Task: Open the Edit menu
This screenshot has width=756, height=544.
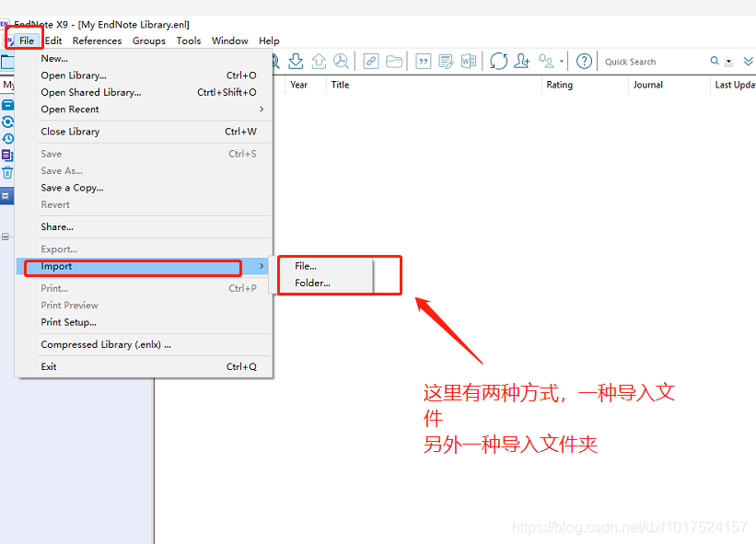Action: click(x=53, y=41)
